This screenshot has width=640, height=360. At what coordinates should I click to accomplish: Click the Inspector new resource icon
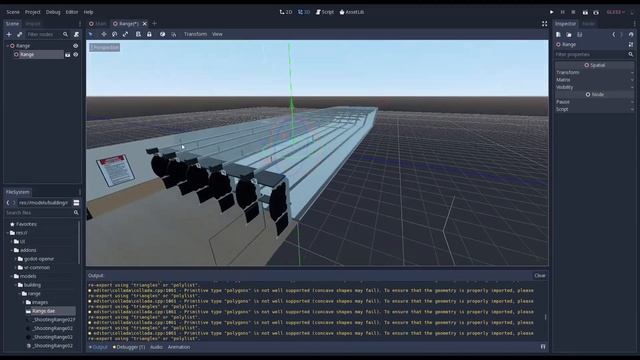pos(558,35)
